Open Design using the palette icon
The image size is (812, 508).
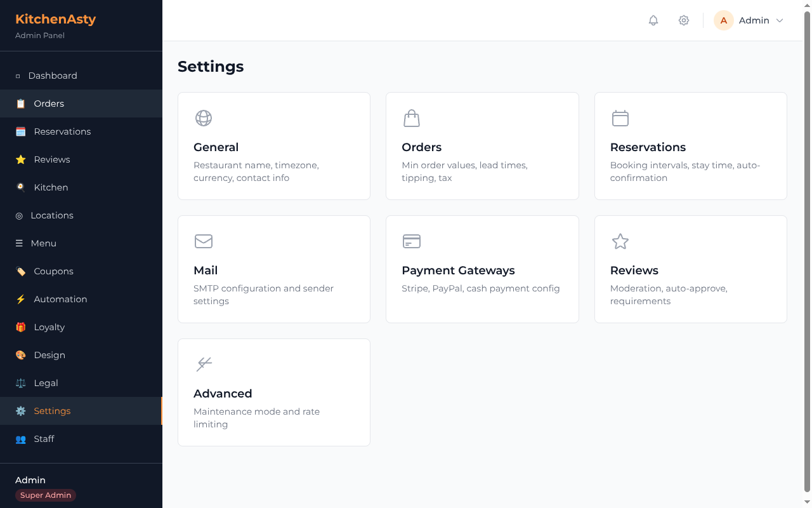20,355
